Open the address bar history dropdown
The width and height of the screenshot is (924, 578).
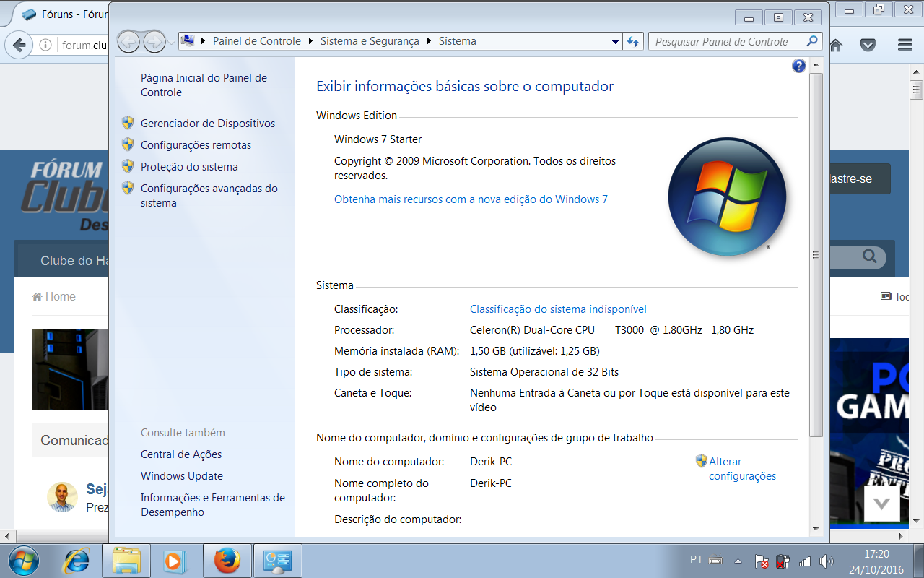615,42
